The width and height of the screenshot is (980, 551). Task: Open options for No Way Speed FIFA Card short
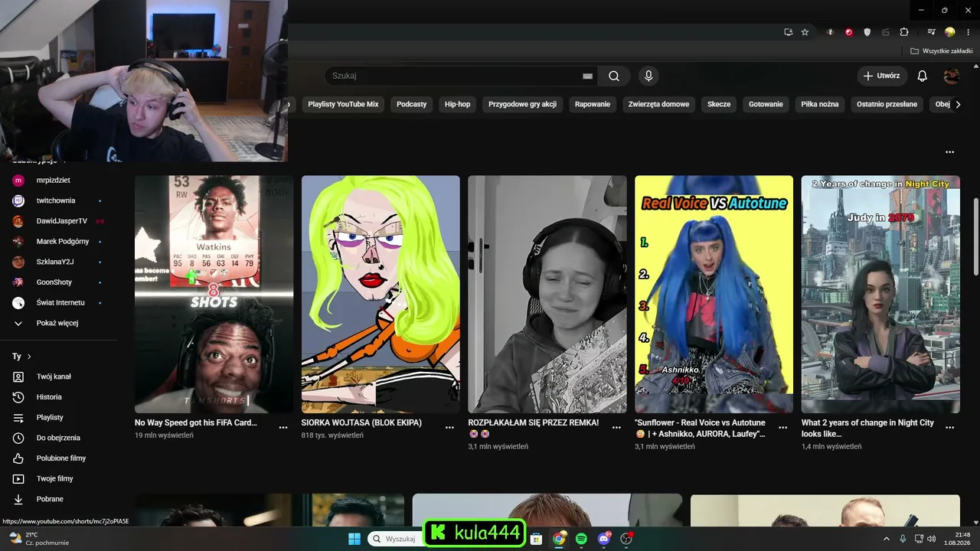tap(283, 428)
